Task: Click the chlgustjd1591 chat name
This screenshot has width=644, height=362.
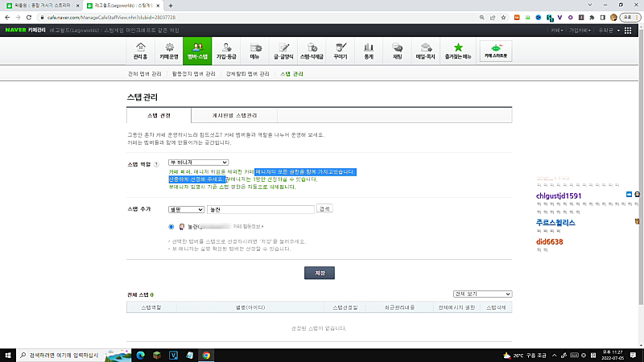Action: [x=559, y=196]
